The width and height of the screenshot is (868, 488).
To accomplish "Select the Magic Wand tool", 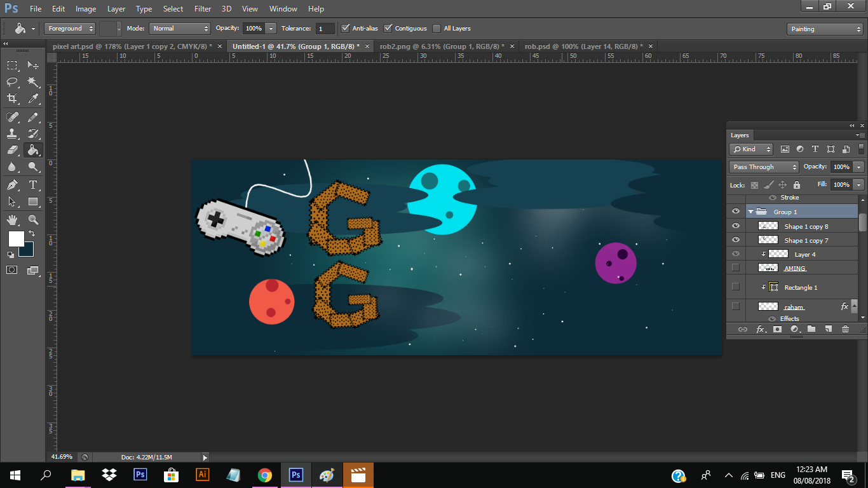I will (33, 82).
